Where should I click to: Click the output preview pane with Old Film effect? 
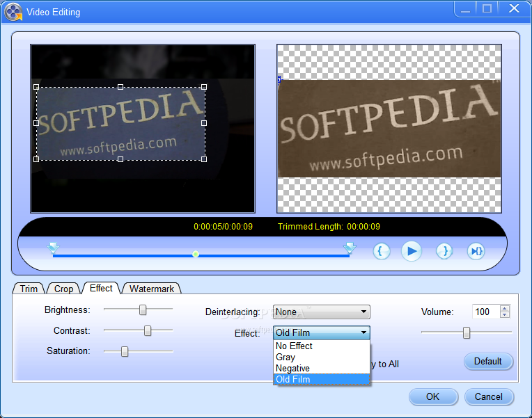(x=389, y=129)
